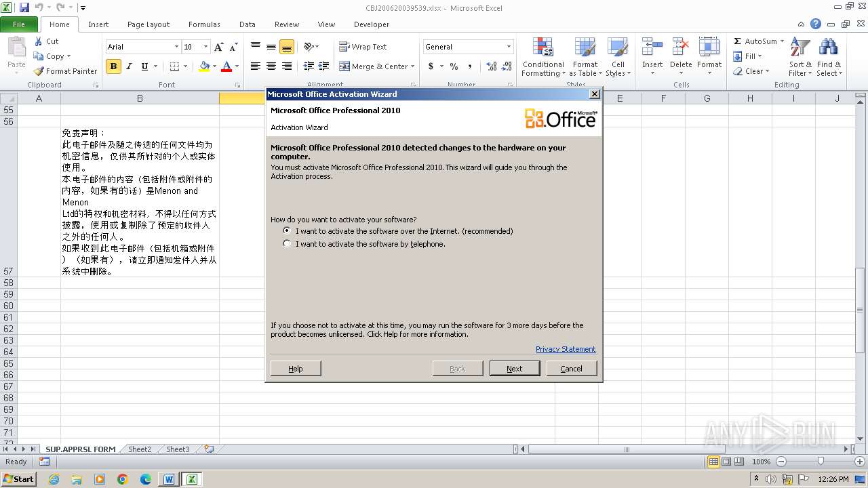Click Next in Activation Wizard
The image size is (868, 488).
(515, 369)
